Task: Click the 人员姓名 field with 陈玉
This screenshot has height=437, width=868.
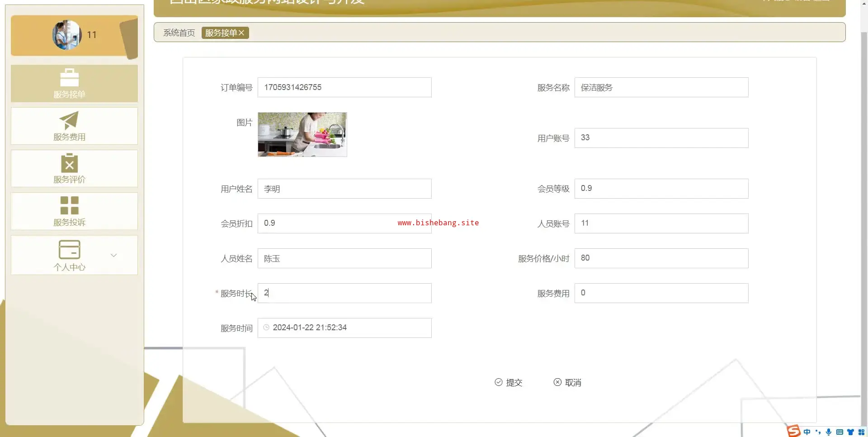Action: 344,258
